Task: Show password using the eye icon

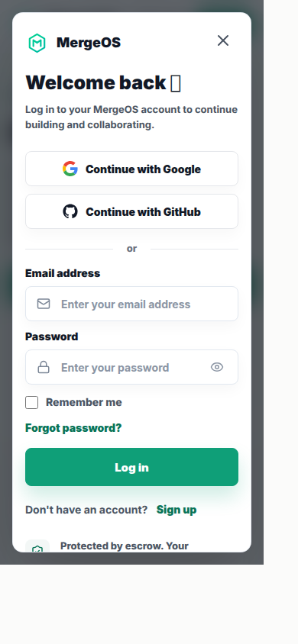Action: [217, 367]
